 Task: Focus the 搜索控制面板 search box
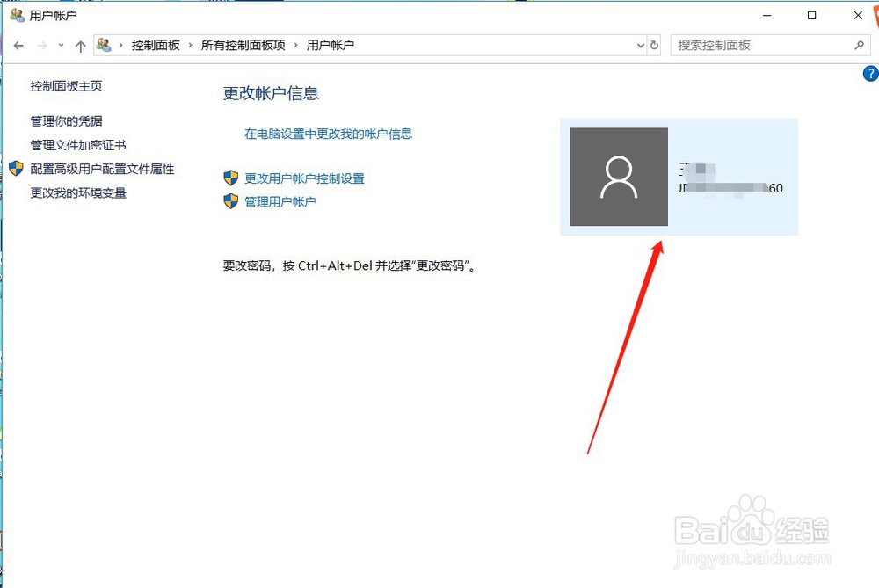click(770, 46)
